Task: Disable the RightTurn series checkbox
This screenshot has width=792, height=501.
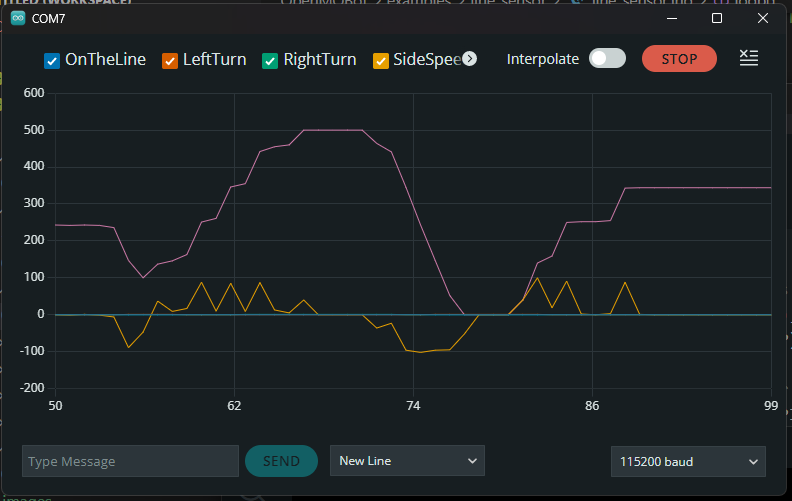Action: pos(270,61)
